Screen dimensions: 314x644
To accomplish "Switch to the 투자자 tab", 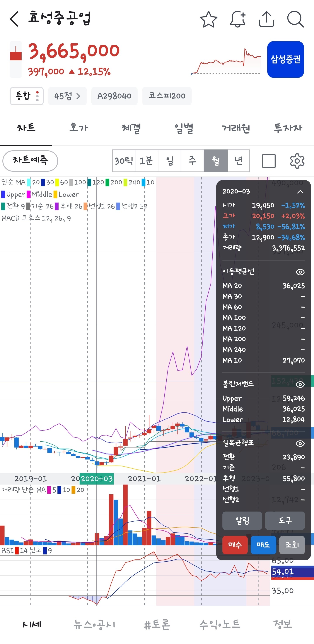I will point(288,128).
